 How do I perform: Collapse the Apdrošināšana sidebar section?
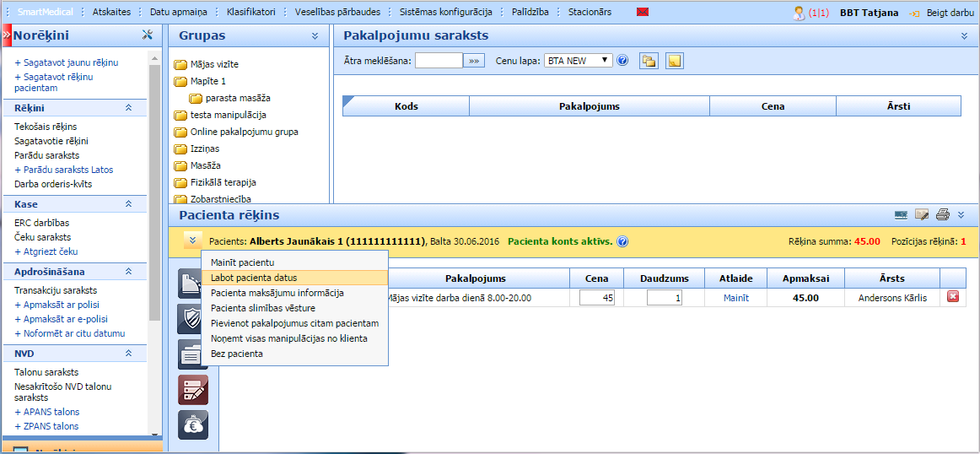click(x=129, y=272)
